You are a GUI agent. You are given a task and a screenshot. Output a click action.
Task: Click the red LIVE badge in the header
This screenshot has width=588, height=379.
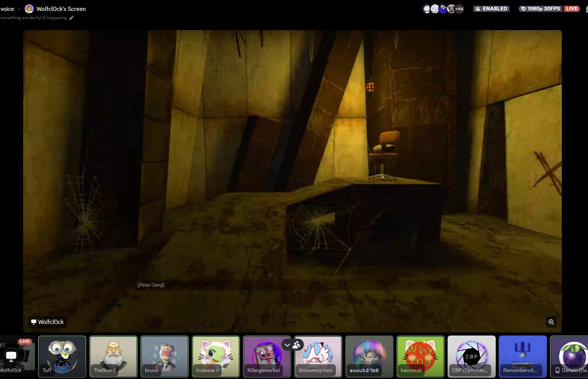tap(572, 9)
